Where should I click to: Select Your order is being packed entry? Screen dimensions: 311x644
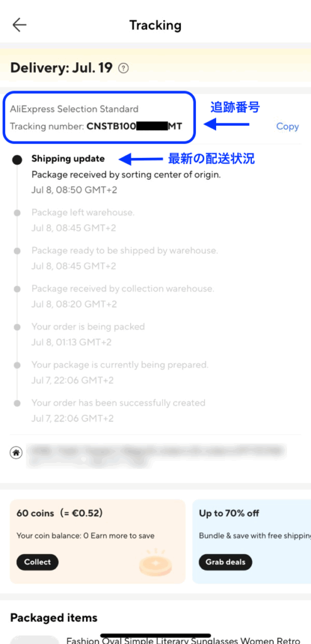tap(88, 335)
